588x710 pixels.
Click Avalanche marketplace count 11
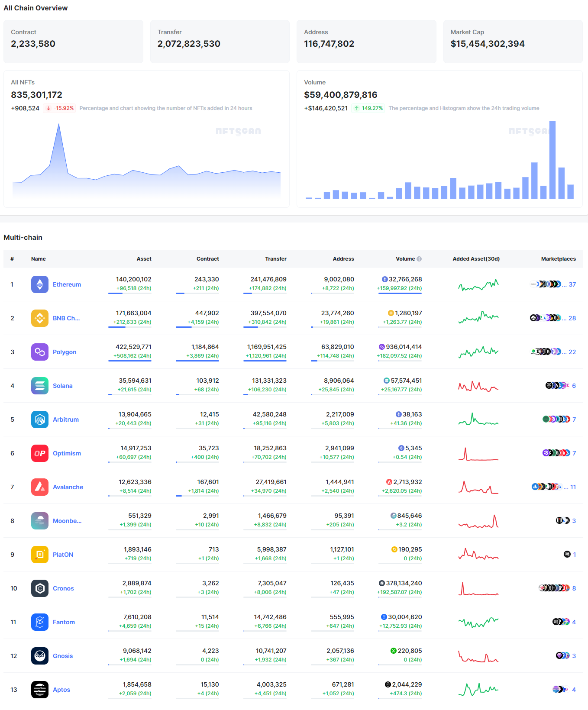(x=573, y=487)
